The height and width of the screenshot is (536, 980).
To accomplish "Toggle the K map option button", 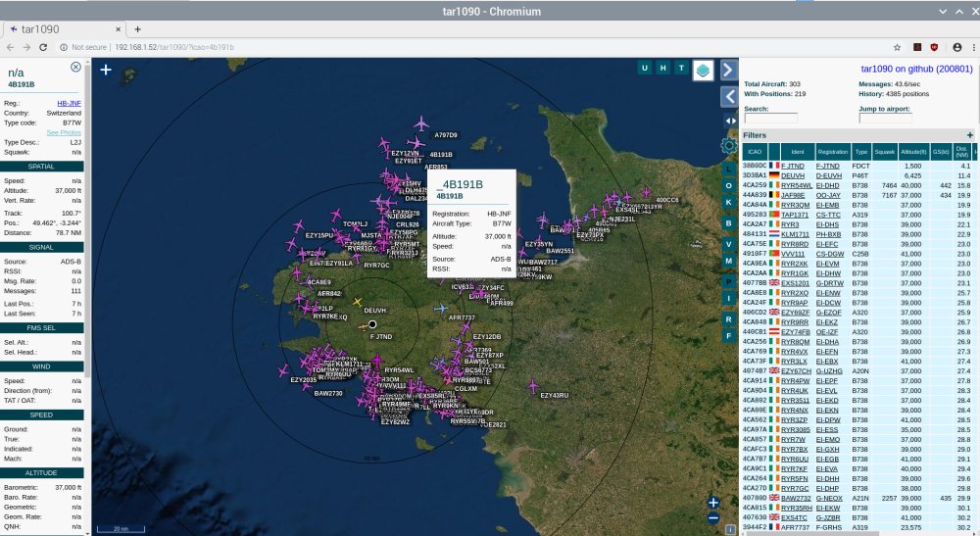I will click(729, 203).
